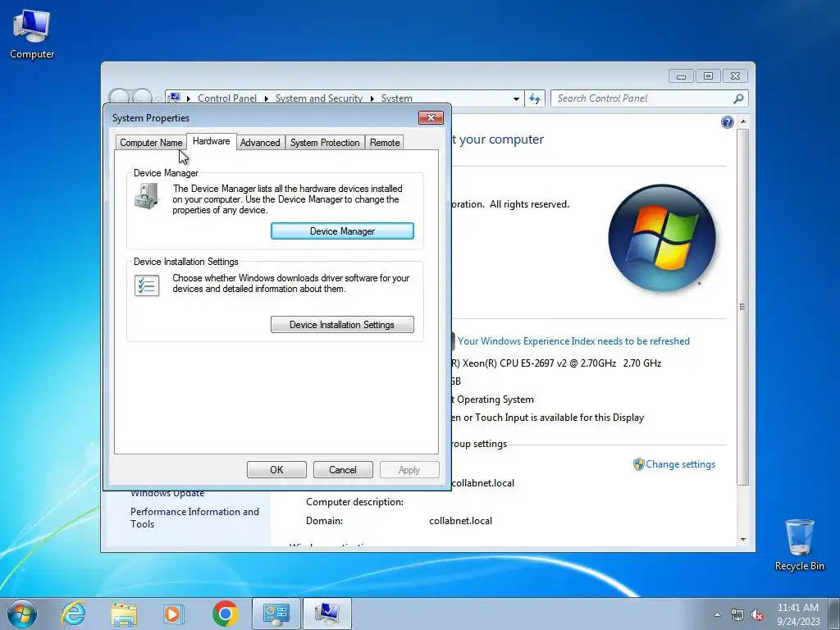Click the Control Panel taskbar button
This screenshot has height=630, width=840.
(x=276, y=614)
